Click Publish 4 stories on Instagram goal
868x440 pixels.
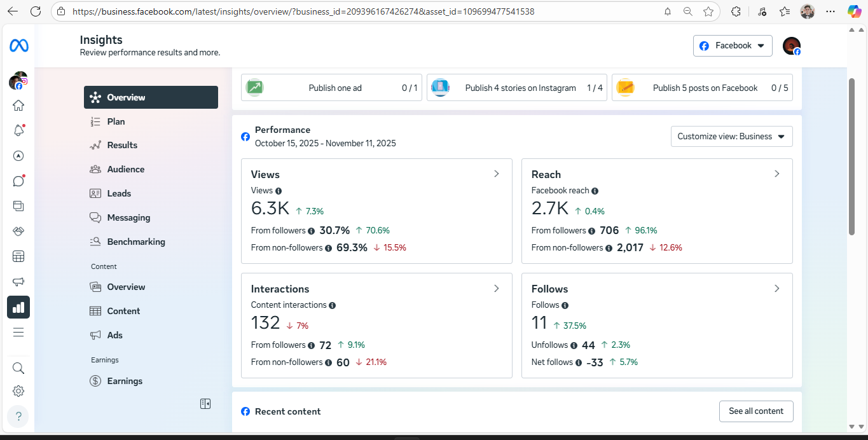[x=516, y=88]
